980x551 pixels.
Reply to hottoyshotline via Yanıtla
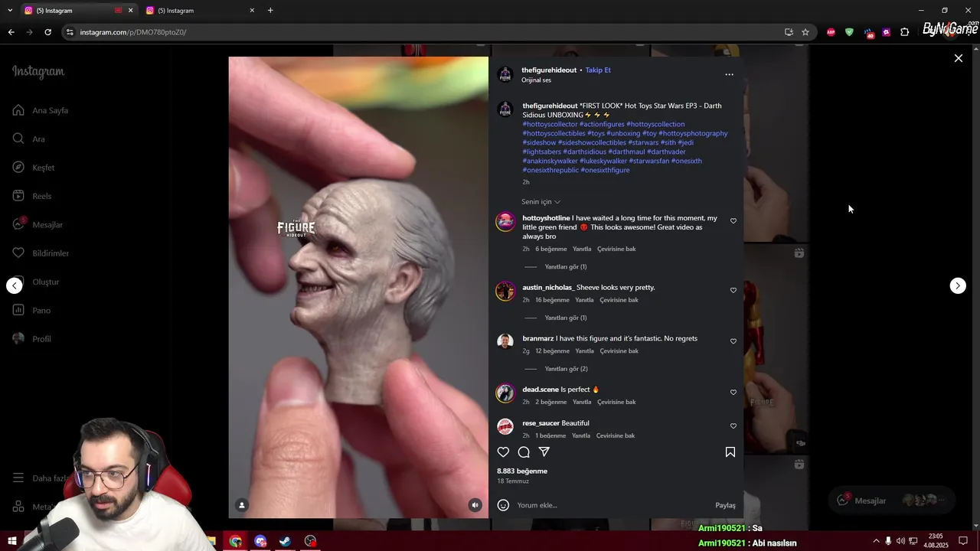[x=582, y=249]
